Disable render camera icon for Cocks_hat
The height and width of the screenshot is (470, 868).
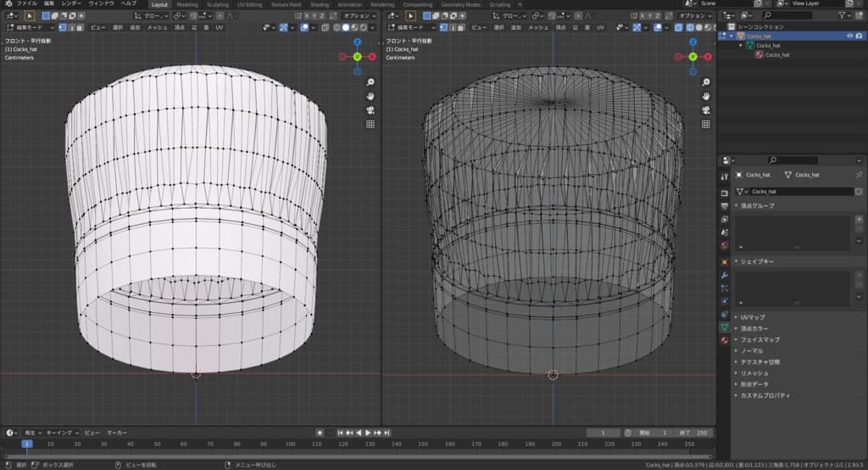pos(860,36)
